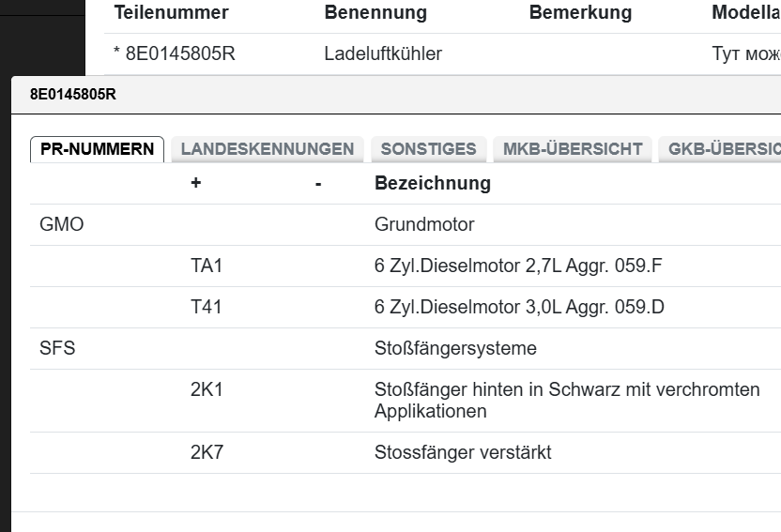Click the Stossfänger verstärkt description
Screen dimensions: 781x532
(463, 453)
